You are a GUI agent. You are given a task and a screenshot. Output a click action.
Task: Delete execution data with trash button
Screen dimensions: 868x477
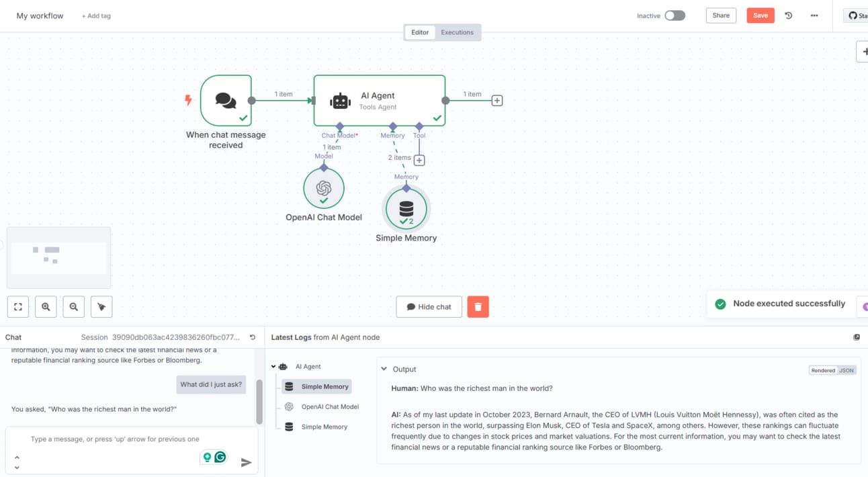coord(478,307)
